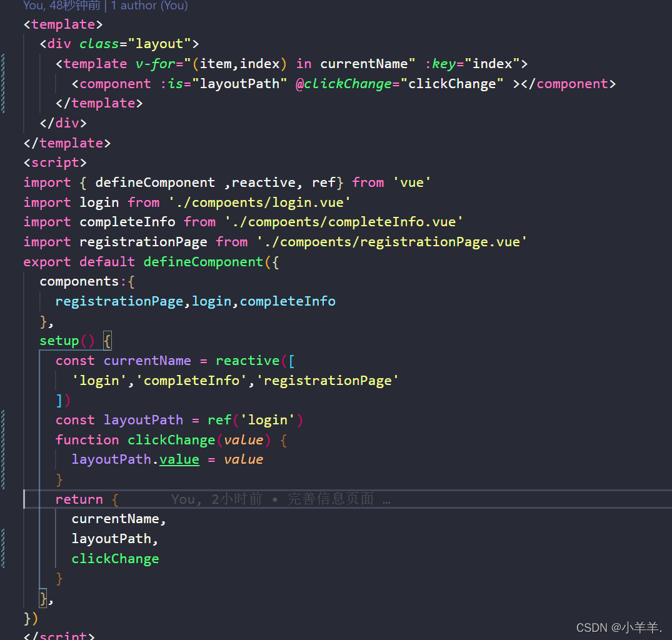
Task: Click the "You, 48秒钟前" blame annotation
Action: point(61,6)
